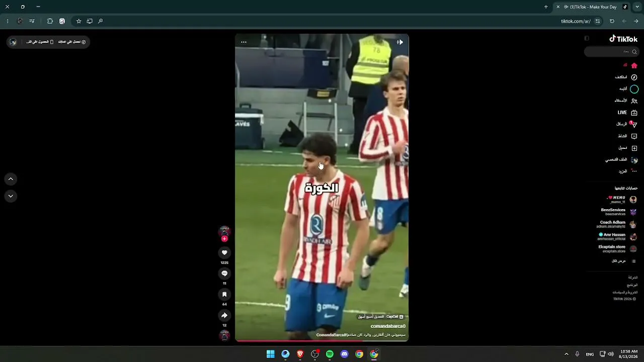Viewport: 644px width, 362px height.
Task: Open the Coach Adham followed account
Action: pos(617,224)
